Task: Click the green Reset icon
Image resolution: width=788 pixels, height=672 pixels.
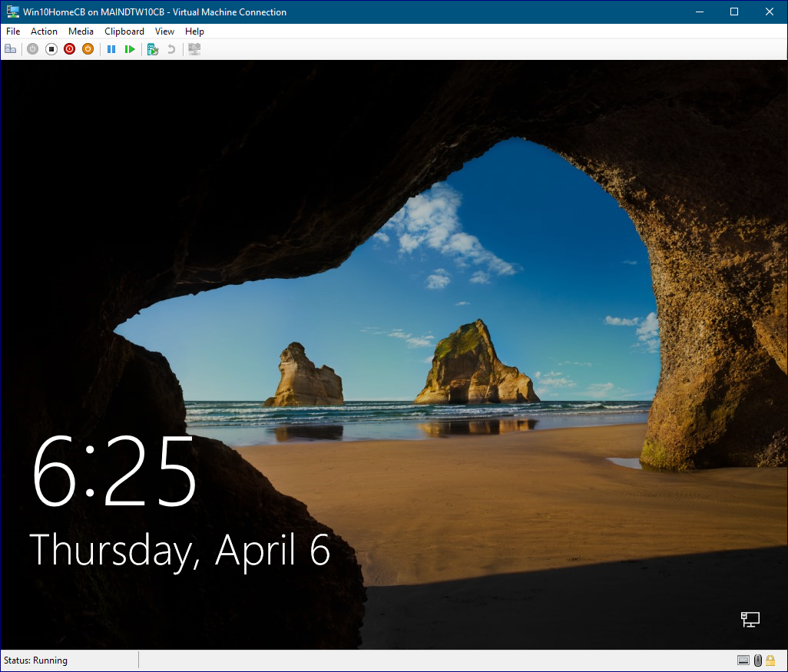Action: 130,49
